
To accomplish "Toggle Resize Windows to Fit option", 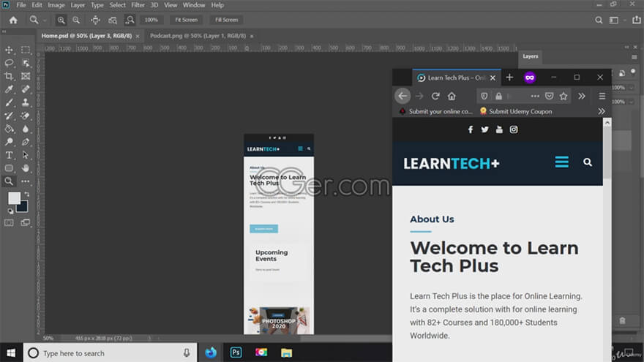I will pyautogui.click(x=95, y=20).
